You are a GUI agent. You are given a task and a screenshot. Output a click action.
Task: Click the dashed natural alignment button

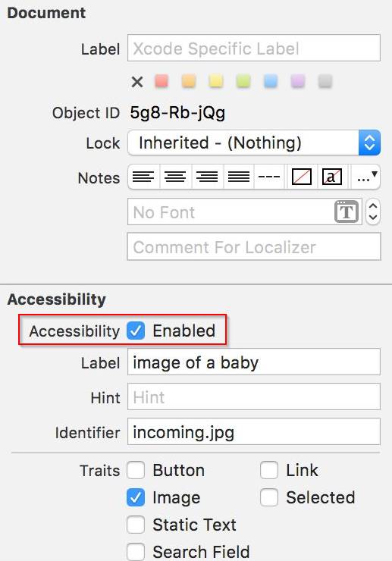click(x=269, y=177)
